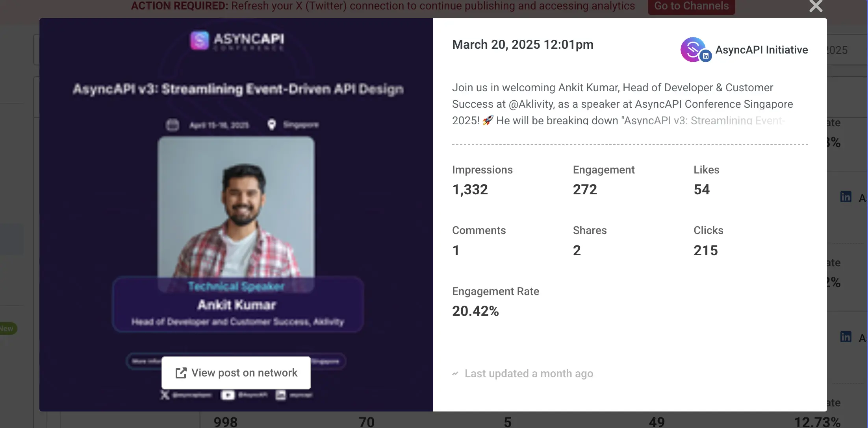The image size is (868, 428).
Task: Click the Engagement Rate value 20.42%
Action: tap(475, 311)
